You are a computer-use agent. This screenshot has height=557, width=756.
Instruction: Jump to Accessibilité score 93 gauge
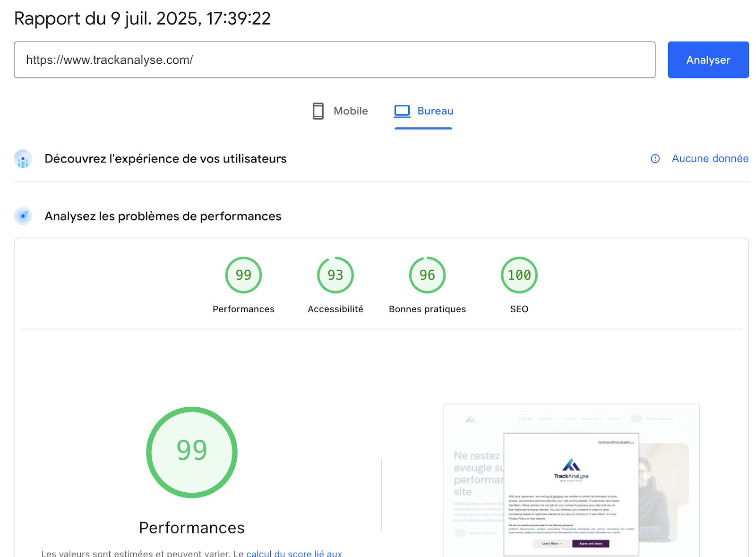pos(335,275)
